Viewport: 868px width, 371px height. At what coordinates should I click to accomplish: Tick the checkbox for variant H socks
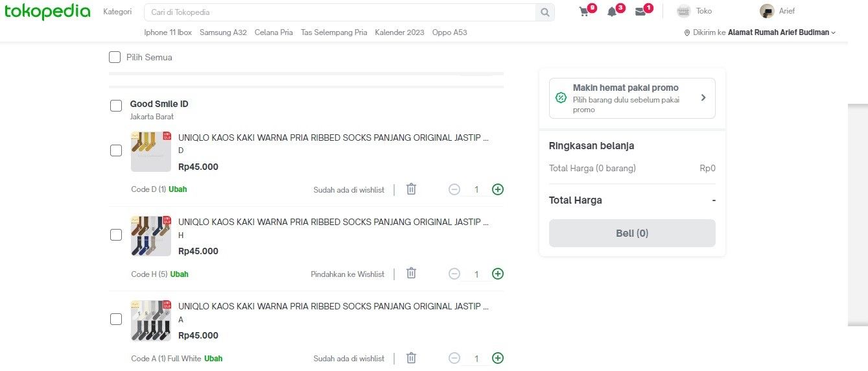coord(116,235)
